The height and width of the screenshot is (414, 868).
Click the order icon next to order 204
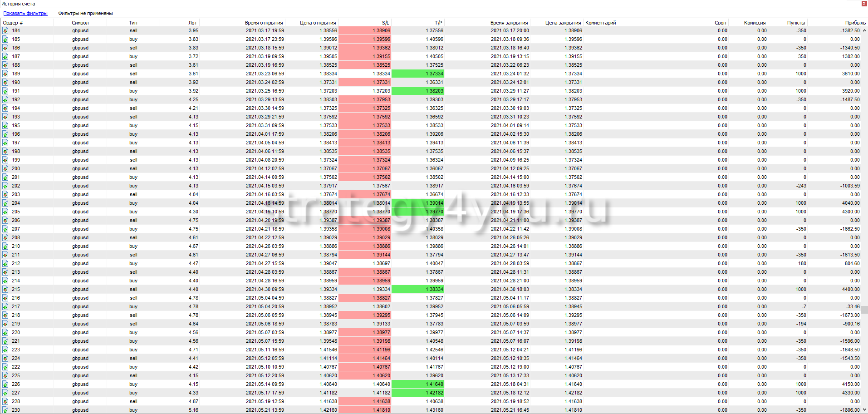tap(5, 203)
